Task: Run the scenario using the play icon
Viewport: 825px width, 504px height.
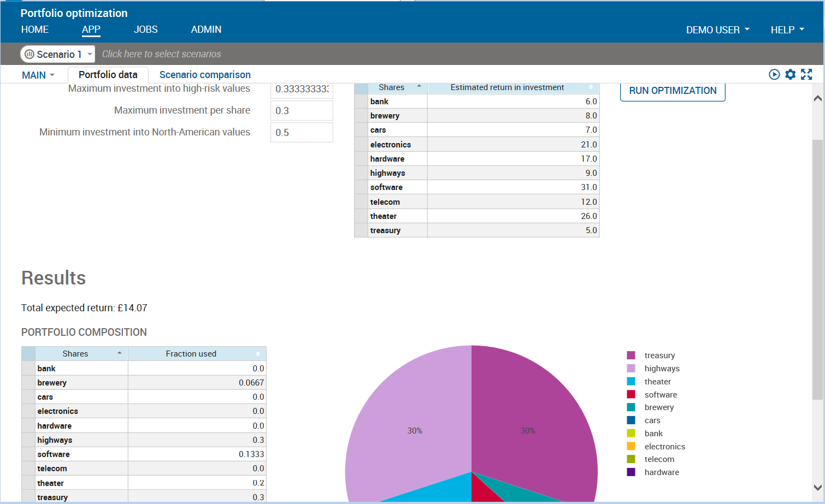Action: pos(775,74)
